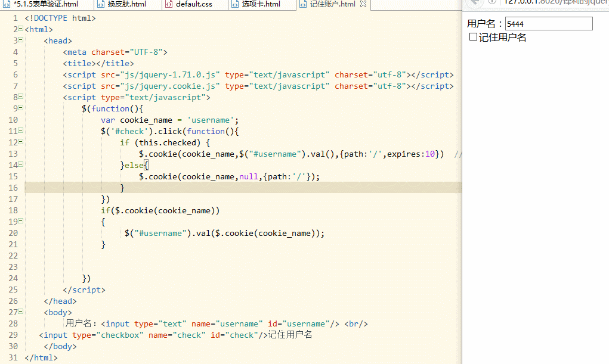Click if($.cookie(cookie_name)) on line 18

[160, 211]
